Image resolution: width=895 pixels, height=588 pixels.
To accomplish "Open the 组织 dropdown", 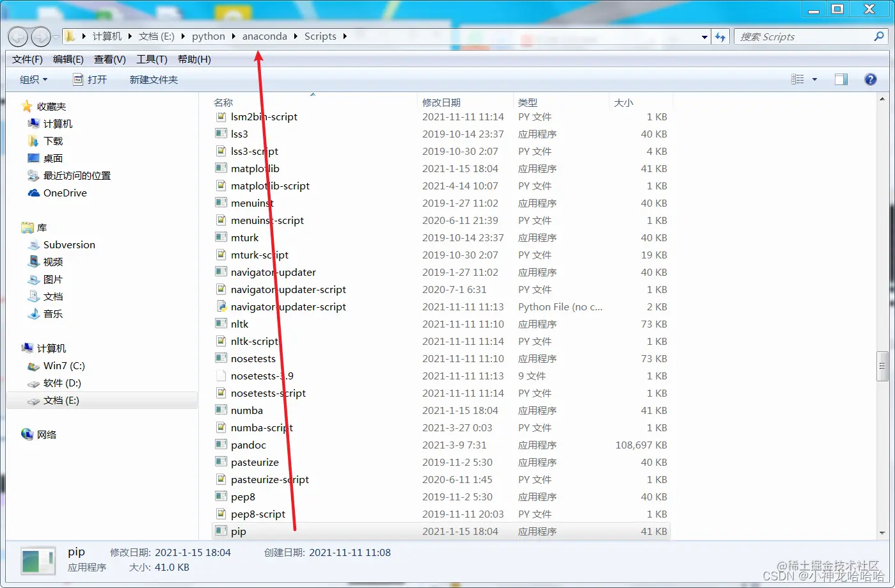I will coord(33,79).
